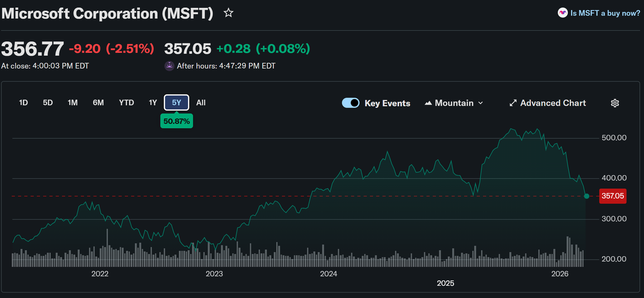Follow the 'Is MSFT a buy now?' link
Viewport: 644px width, 298px height.
coord(605,13)
